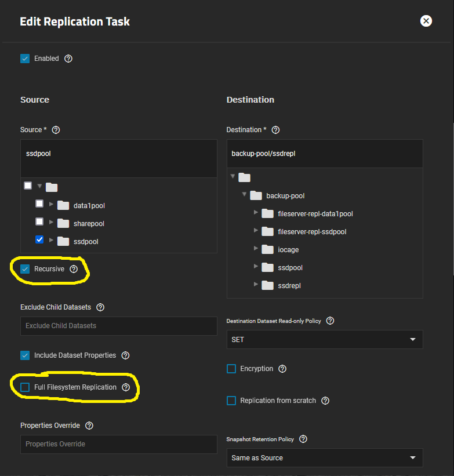Show help for Destination field
This screenshot has height=476, width=454.
click(x=275, y=130)
